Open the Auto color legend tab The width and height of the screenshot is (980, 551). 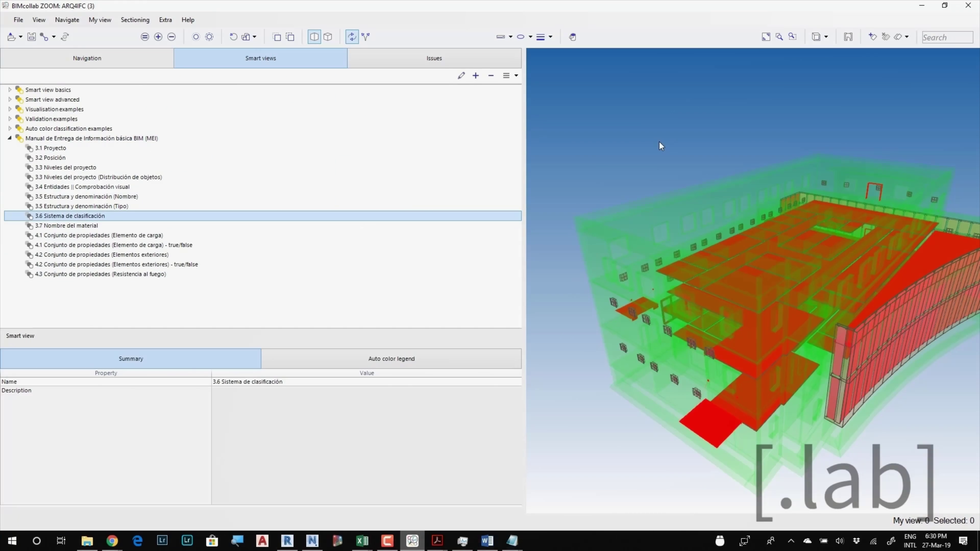click(x=391, y=359)
